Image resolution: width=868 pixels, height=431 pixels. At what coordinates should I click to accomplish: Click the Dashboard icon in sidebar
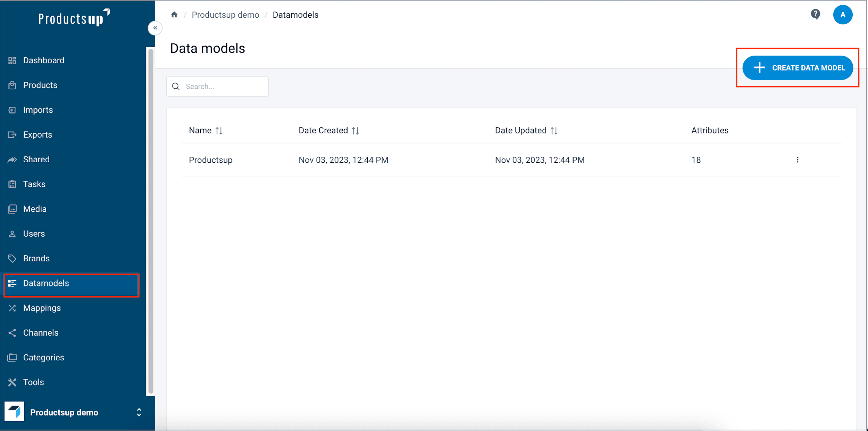(x=12, y=60)
